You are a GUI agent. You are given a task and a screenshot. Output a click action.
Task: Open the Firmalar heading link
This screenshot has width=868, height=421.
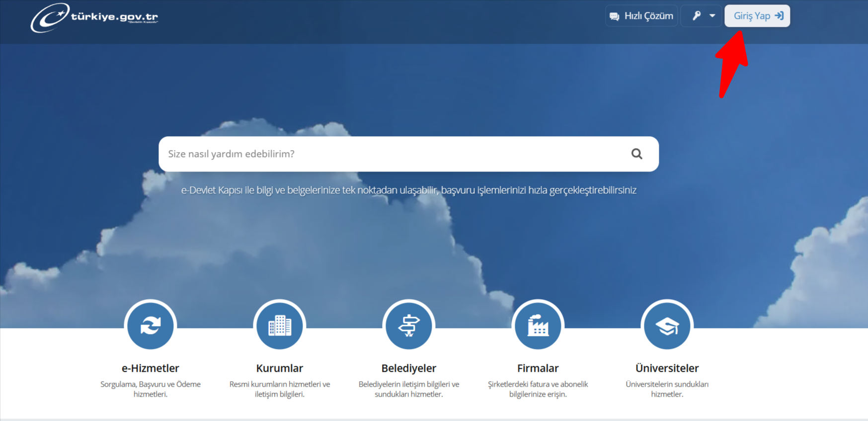(538, 368)
